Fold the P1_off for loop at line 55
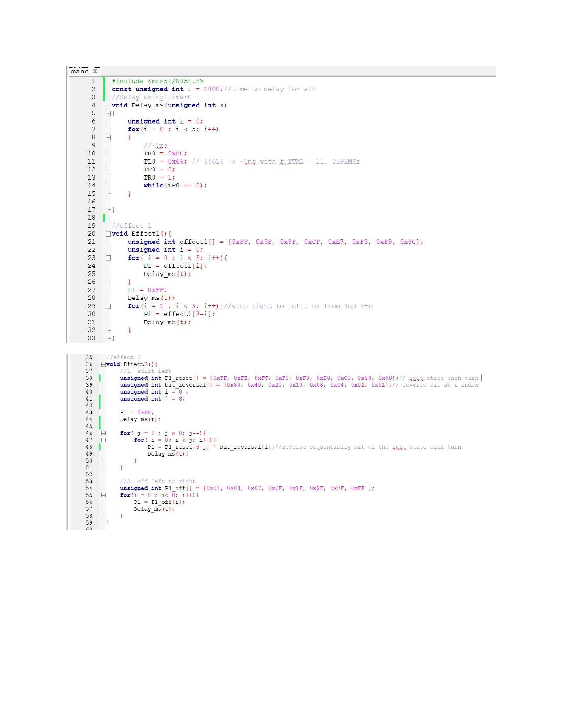The image size is (563, 728). click(103, 495)
